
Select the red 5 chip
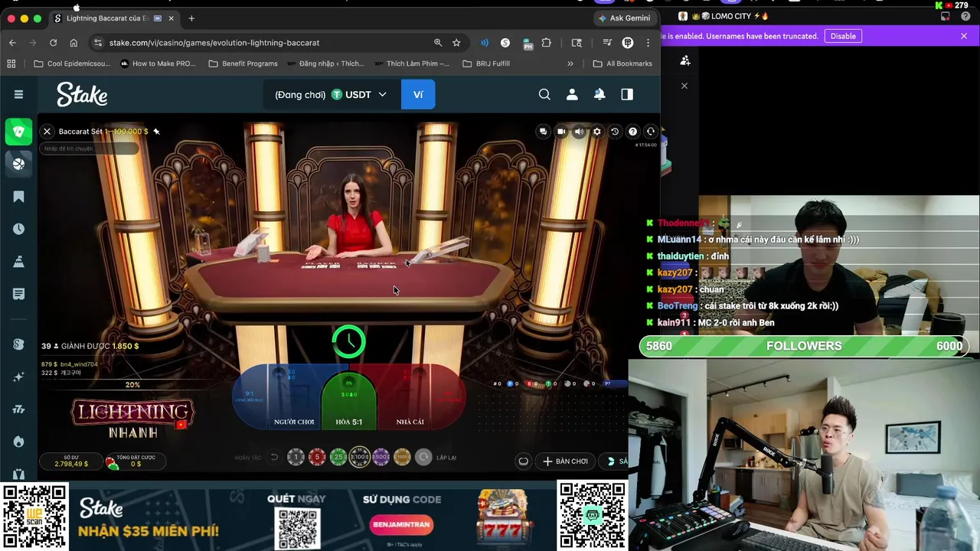pos(317,458)
